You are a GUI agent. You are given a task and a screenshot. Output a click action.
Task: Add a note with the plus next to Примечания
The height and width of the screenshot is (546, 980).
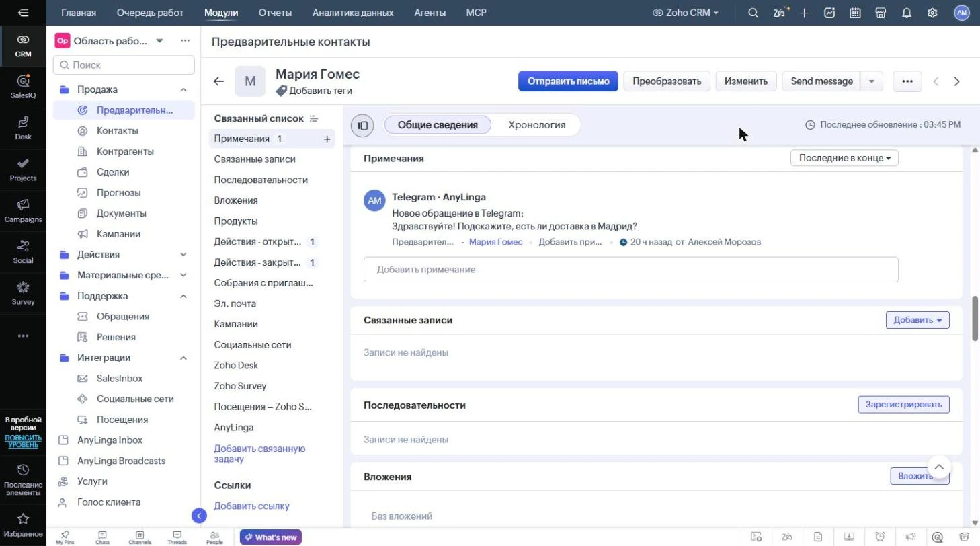pos(327,139)
